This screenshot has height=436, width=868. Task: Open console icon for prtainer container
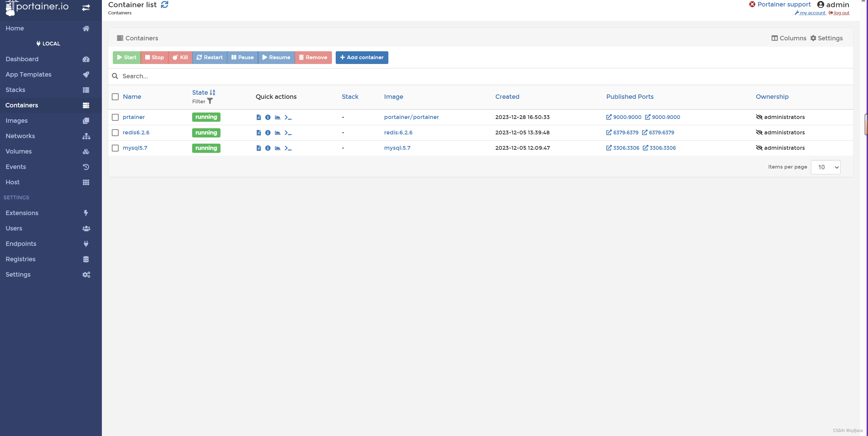tap(288, 117)
